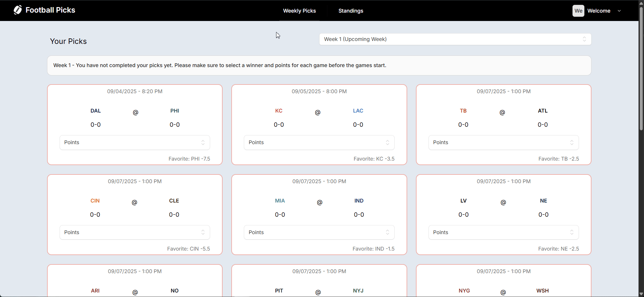Screen dimensions: 644x297
Task: Open Points dropdown for KC @ LAC
Action: pos(319,143)
